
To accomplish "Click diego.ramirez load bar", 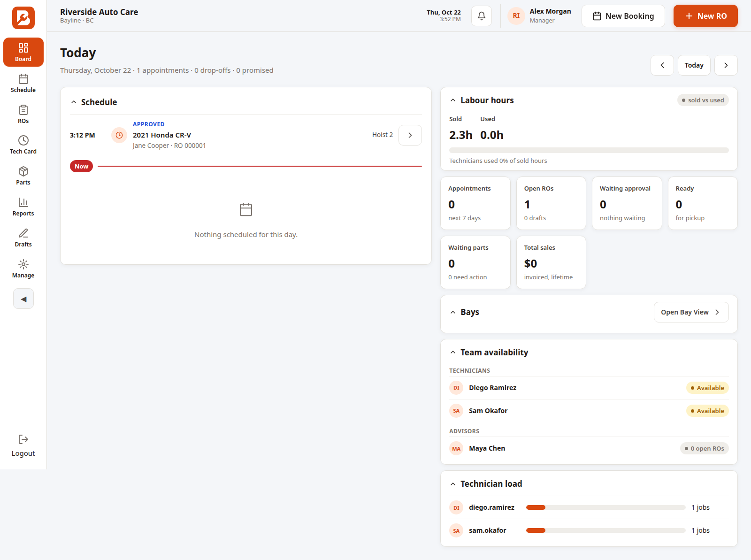I will click(606, 507).
